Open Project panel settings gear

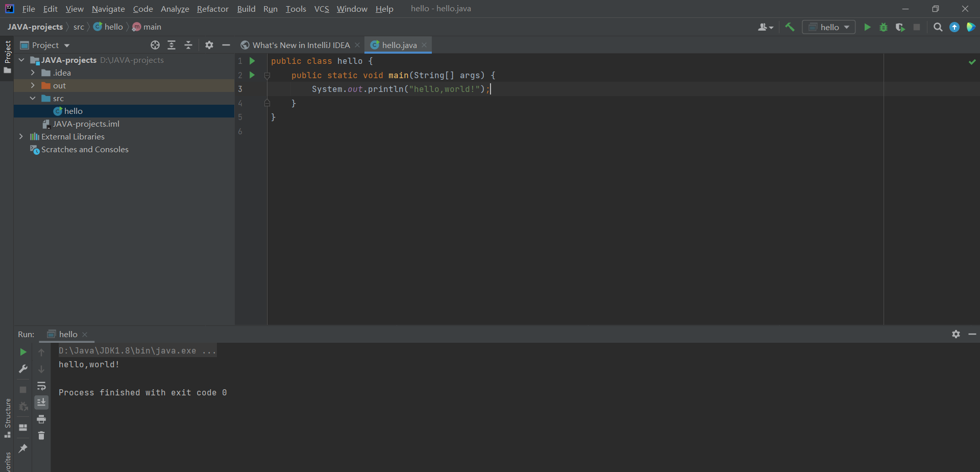(209, 45)
